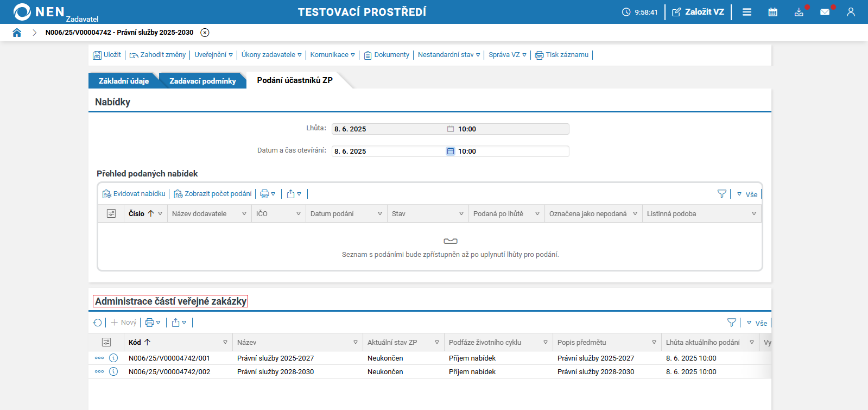This screenshot has width=868, height=410.
Task: Open the calendar icon in top bar
Action: [773, 12]
